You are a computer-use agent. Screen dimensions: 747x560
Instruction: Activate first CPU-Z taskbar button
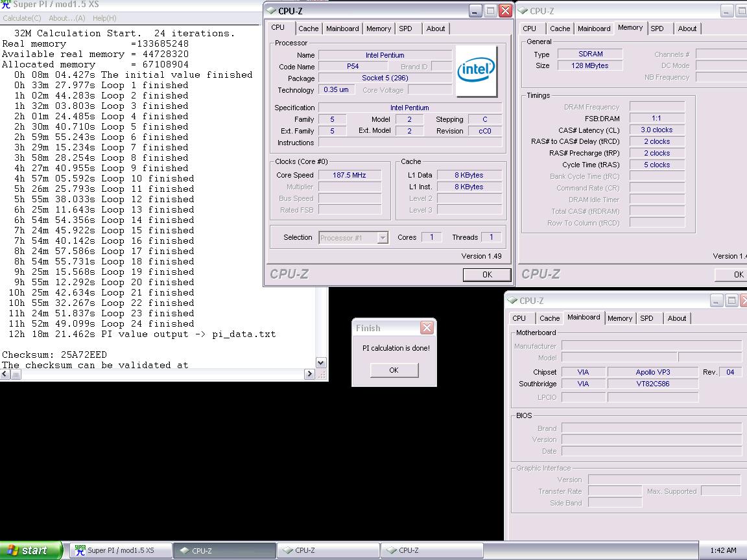click(x=224, y=550)
